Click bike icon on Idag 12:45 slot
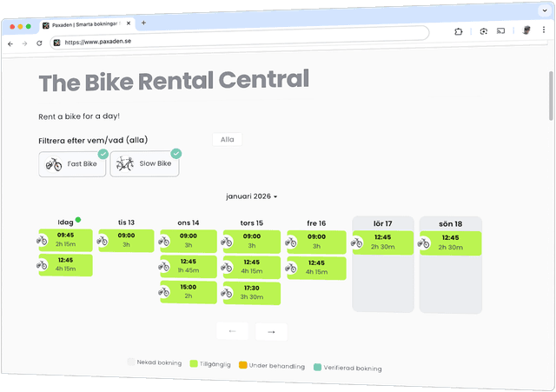This screenshot has height=392, width=556. tap(42, 265)
